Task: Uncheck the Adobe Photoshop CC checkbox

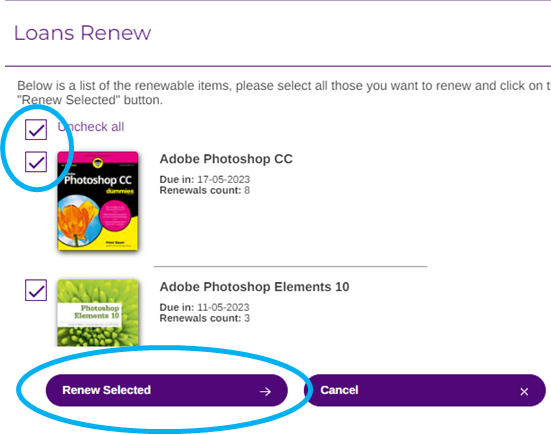Action: pyautogui.click(x=36, y=162)
